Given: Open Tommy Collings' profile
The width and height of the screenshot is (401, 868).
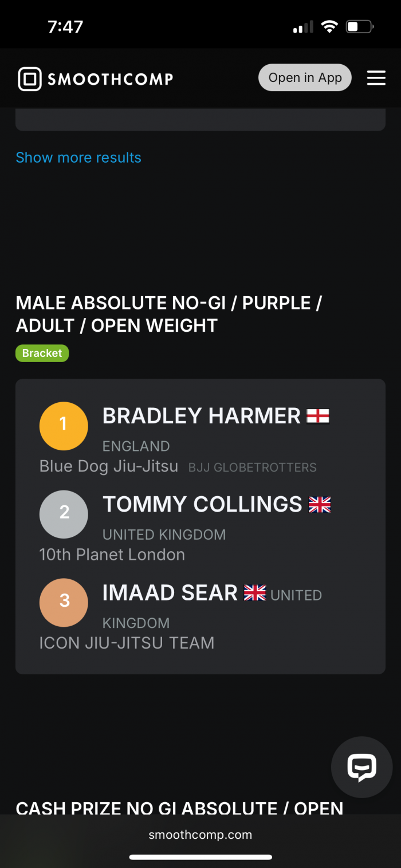Looking at the screenshot, I should pos(202,504).
